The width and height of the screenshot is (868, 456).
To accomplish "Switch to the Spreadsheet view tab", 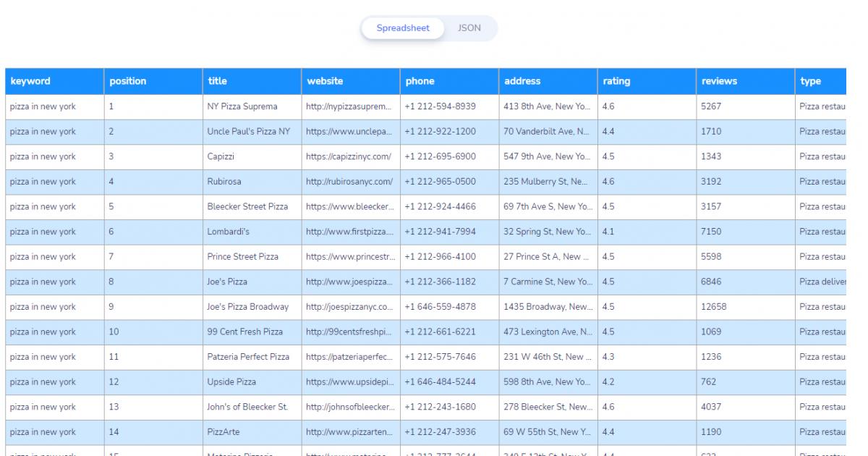I will [x=403, y=28].
